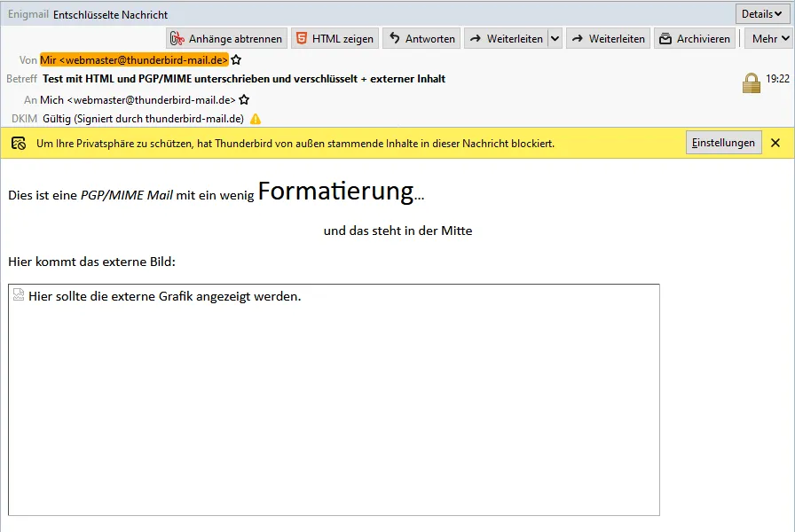Click the star next to recipient Mich
795x532 pixels.
244,100
